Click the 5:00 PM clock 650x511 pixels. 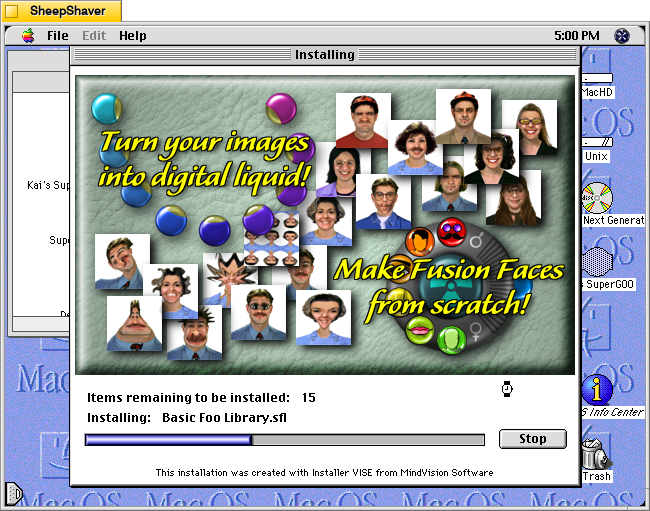(577, 36)
